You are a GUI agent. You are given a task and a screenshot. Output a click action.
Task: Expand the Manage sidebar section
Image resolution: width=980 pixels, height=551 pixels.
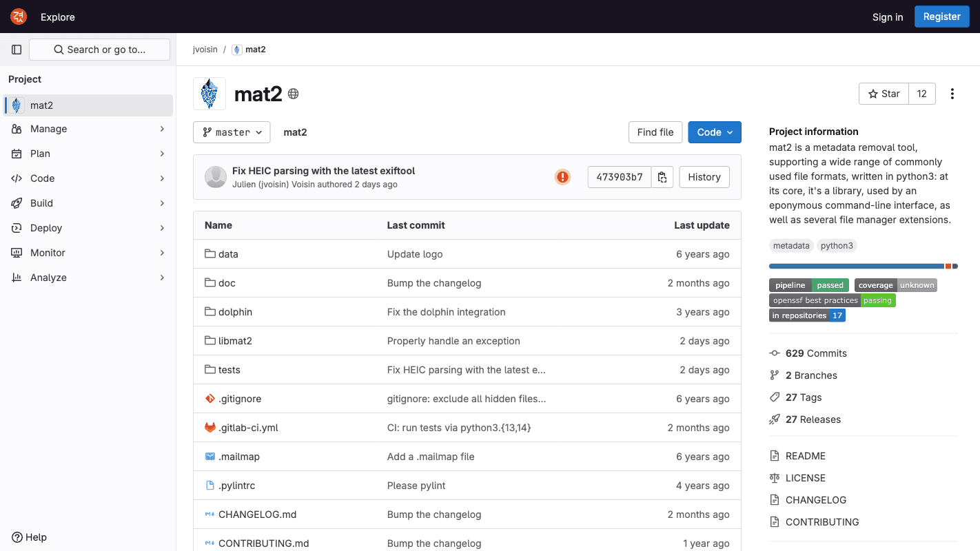(163, 129)
